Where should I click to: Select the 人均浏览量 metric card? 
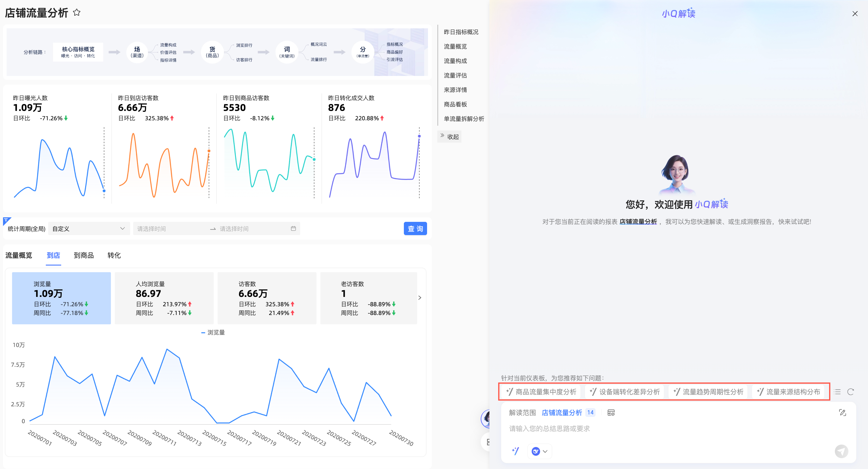click(164, 298)
